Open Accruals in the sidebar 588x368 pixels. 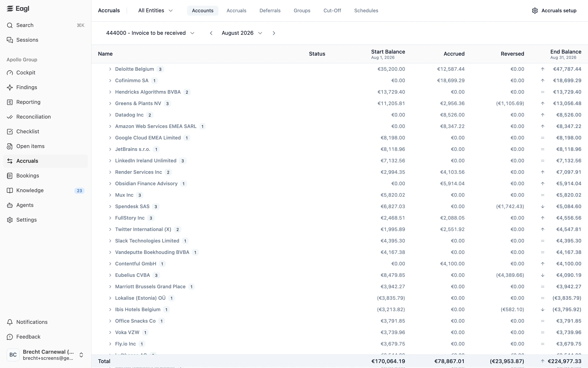coord(46,161)
